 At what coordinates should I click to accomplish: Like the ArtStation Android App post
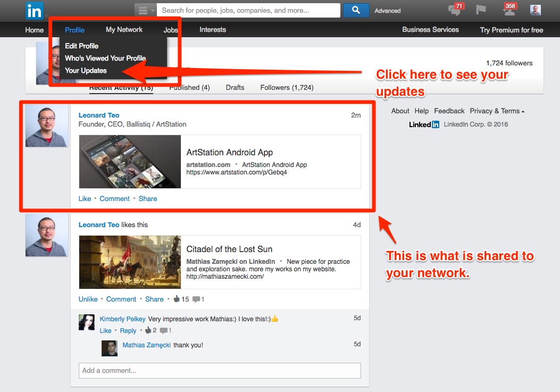click(85, 199)
